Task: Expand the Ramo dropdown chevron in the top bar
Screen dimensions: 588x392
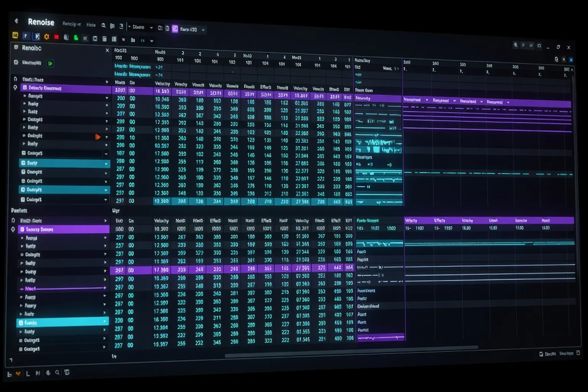Action: tap(203, 30)
